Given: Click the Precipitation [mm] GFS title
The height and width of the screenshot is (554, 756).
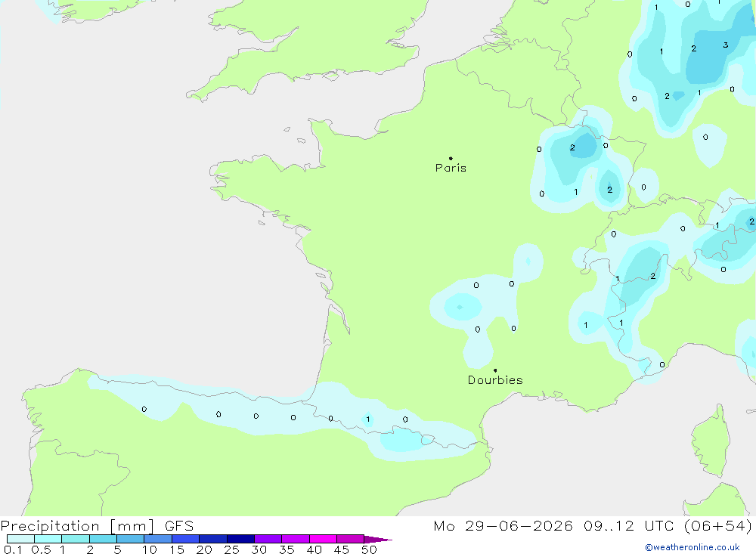Looking at the screenshot, I should pyautogui.click(x=97, y=526).
